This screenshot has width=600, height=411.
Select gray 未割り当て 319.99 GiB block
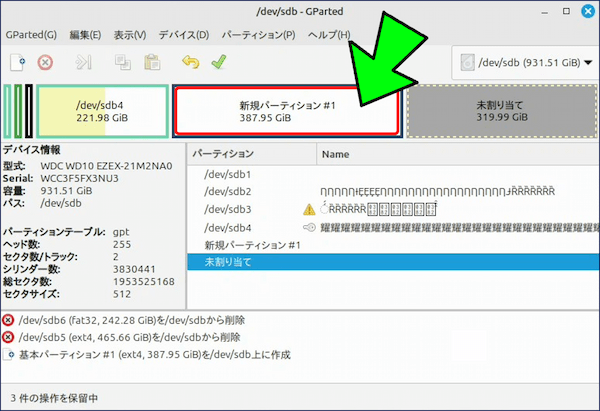coord(502,111)
